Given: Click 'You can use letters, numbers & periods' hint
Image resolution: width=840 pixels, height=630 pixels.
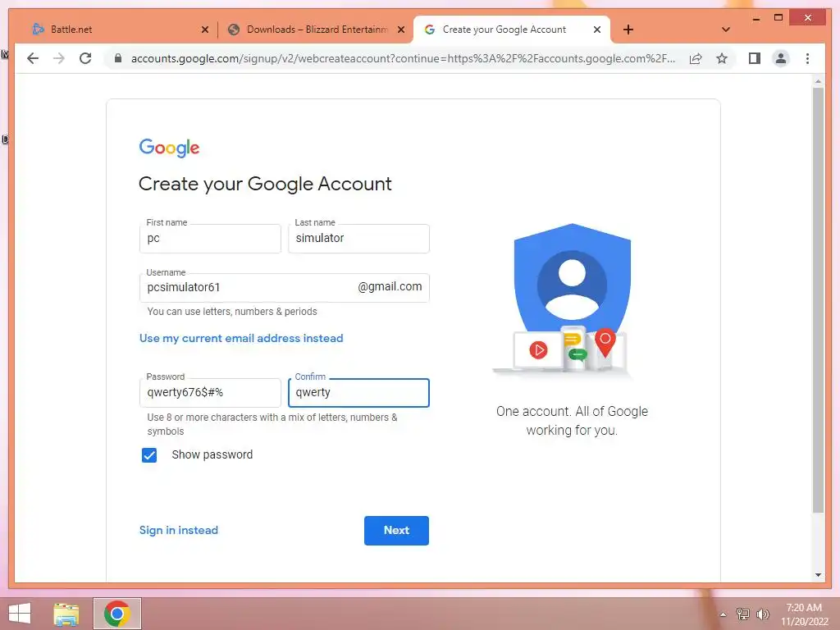Looking at the screenshot, I should (x=232, y=311).
